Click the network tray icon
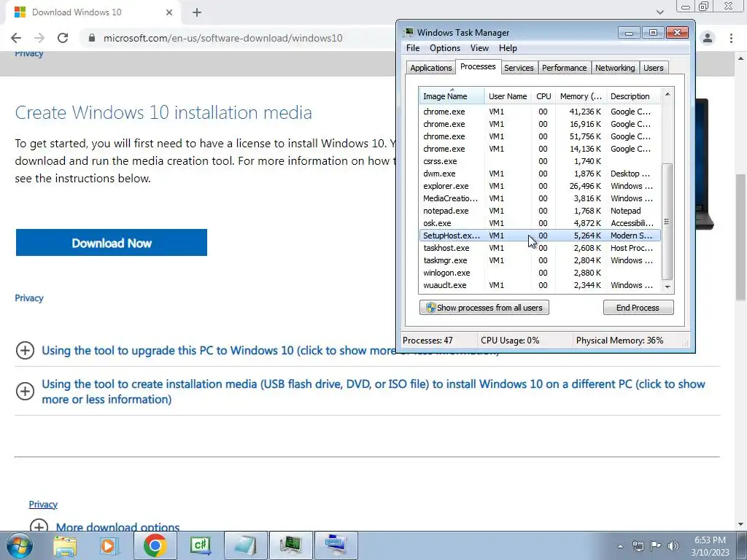 point(638,546)
